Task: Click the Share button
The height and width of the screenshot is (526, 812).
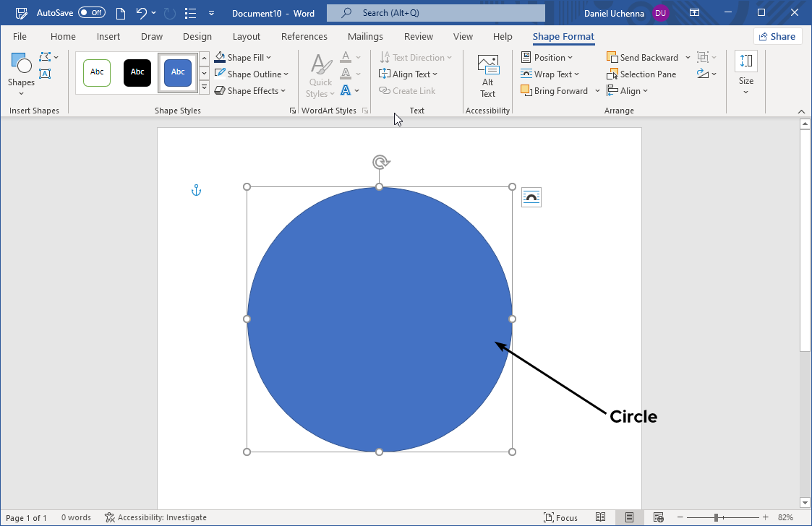Action: tap(777, 37)
